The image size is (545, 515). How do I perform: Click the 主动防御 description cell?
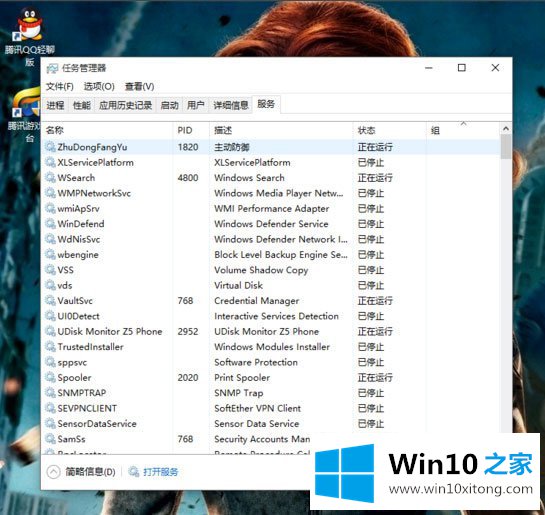[x=232, y=147]
